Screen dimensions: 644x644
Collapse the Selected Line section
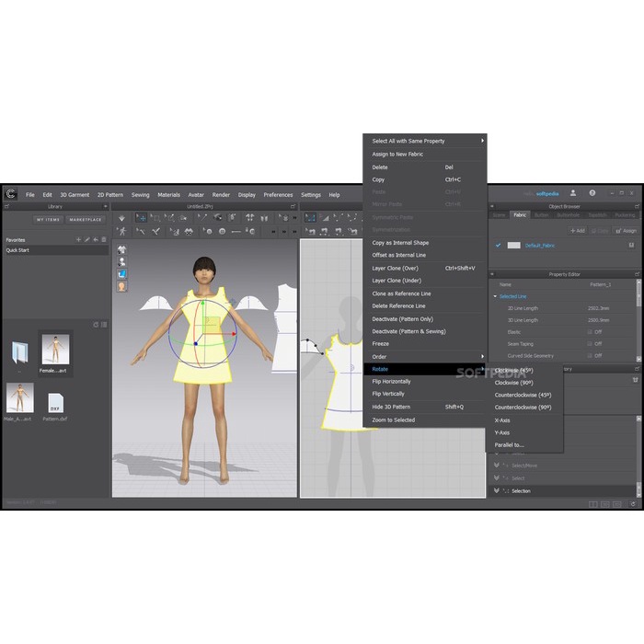click(496, 296)
